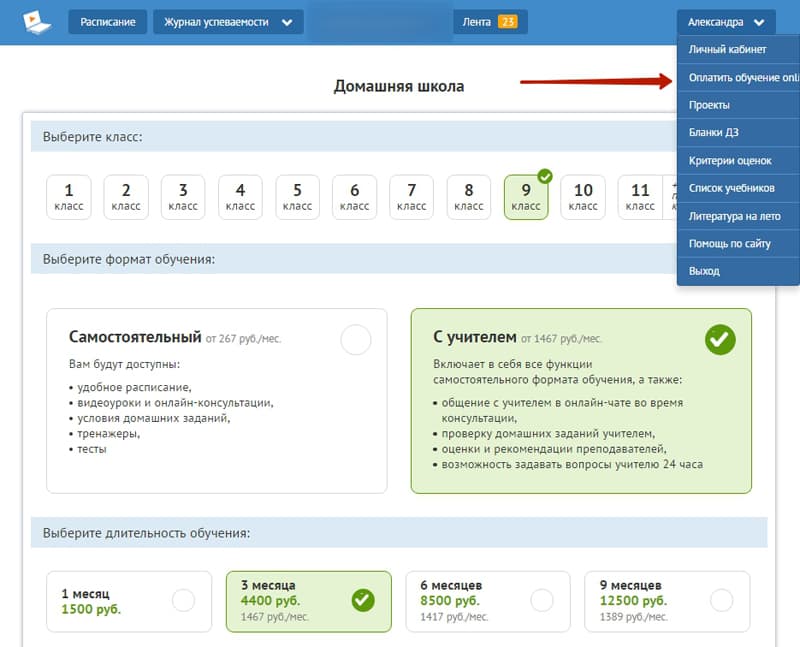800x647 pixels.
Task: Open Критерии оценок menu item
Action: coord(738,161)
